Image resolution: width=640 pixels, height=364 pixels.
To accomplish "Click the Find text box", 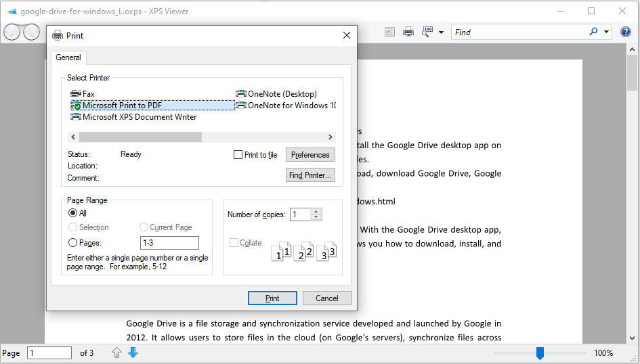I will click(x=519, y=32).
